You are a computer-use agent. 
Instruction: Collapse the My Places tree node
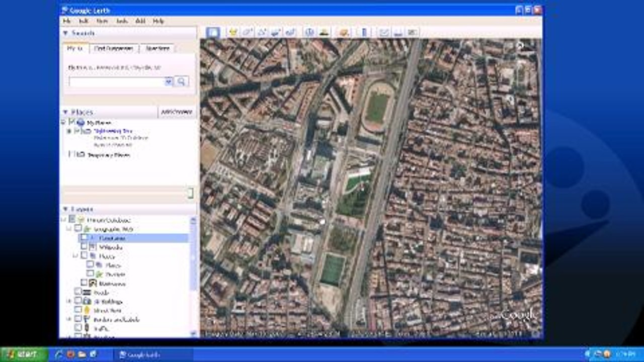point(64,122)
